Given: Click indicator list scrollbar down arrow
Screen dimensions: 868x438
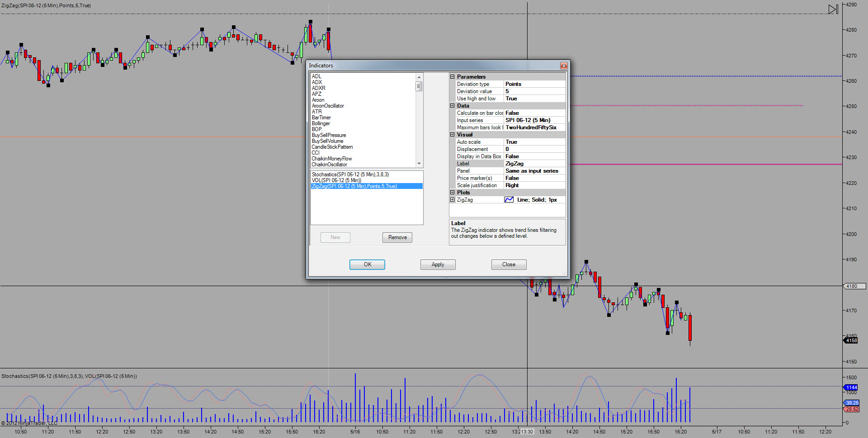Looking at the screenshot, I should coord(419,164).
